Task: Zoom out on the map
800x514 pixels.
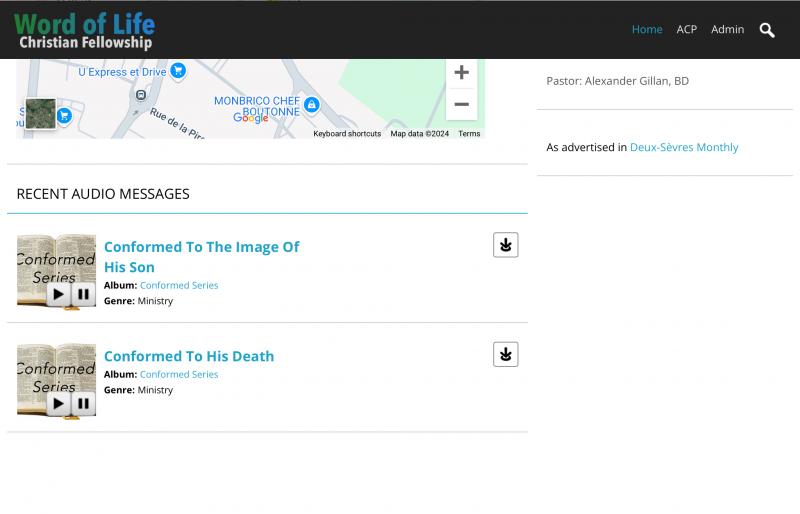Action: [x=461, y=104]
